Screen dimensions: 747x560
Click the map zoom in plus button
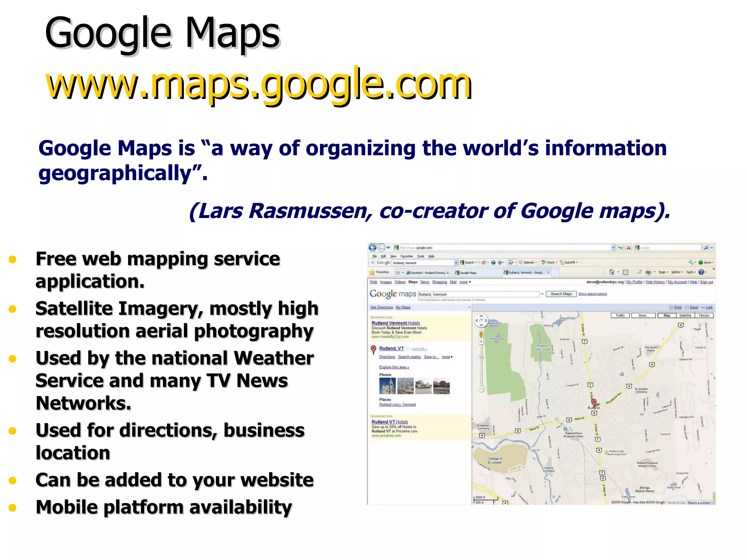point(481,342)
